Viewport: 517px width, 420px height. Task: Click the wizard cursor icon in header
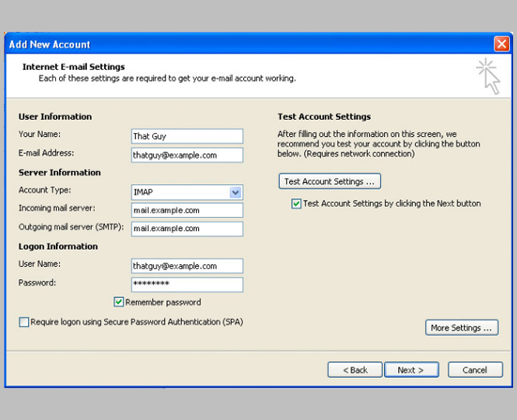[x=487, y=75]
